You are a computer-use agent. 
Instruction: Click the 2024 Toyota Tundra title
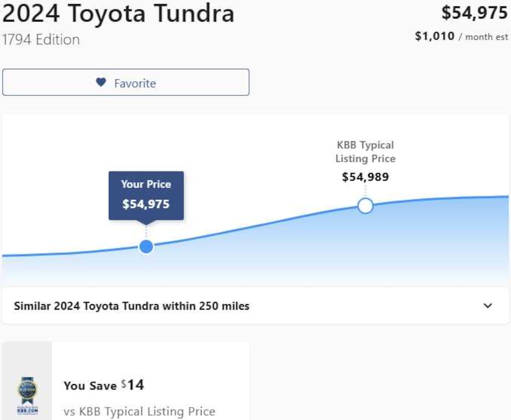point(118,13)
